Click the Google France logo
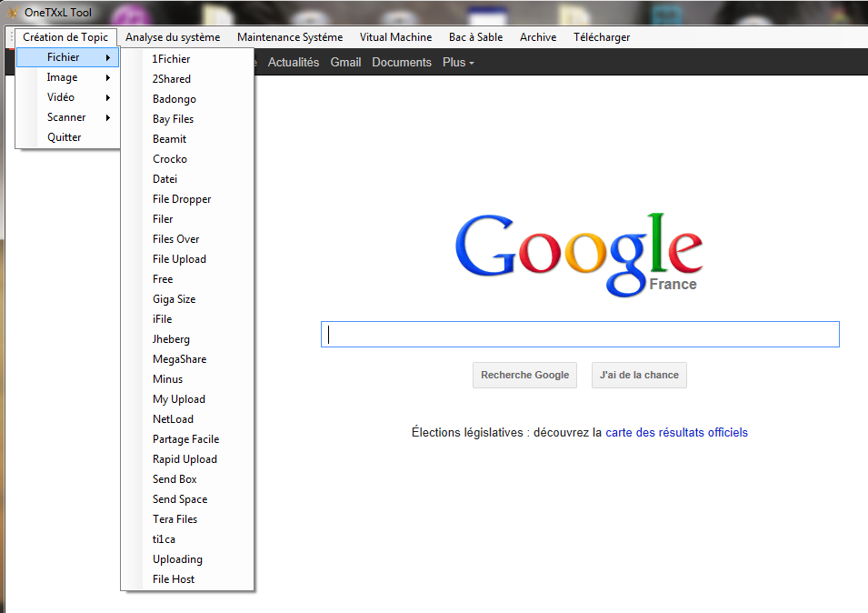The height and width of the screenshot is (613, 868). tap(579, 255)
